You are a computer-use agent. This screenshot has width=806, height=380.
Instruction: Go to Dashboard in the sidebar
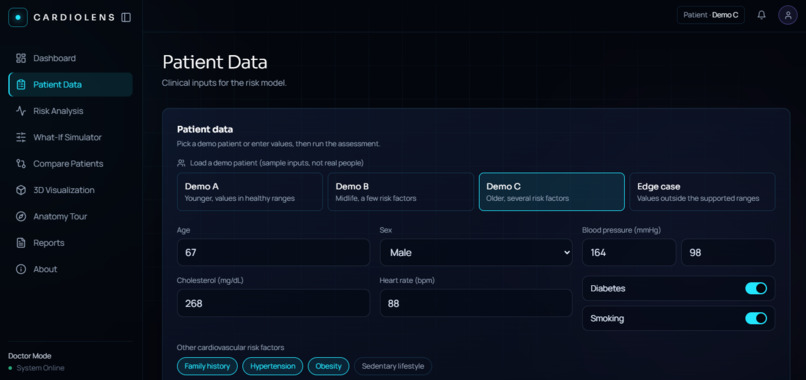[70, 58]
